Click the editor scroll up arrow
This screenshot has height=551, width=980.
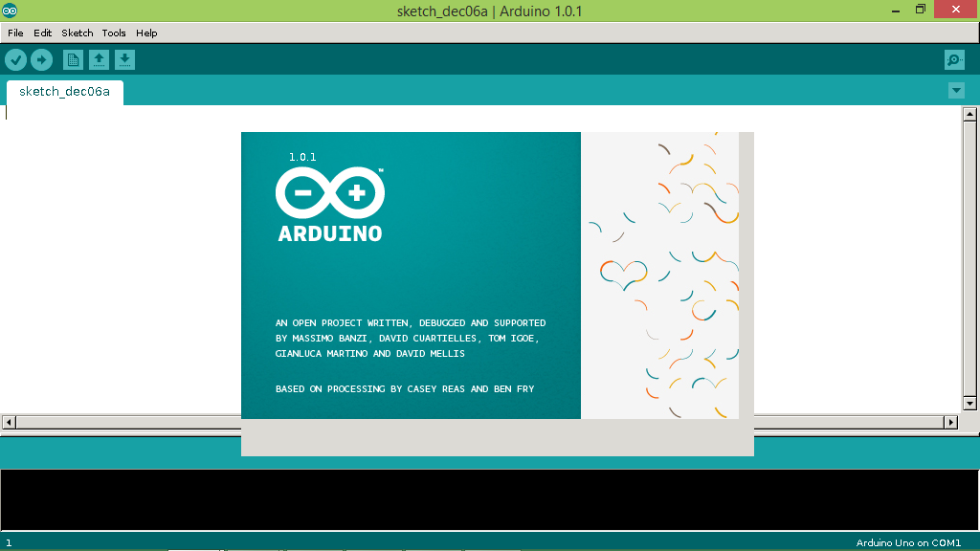click(969, 114)
